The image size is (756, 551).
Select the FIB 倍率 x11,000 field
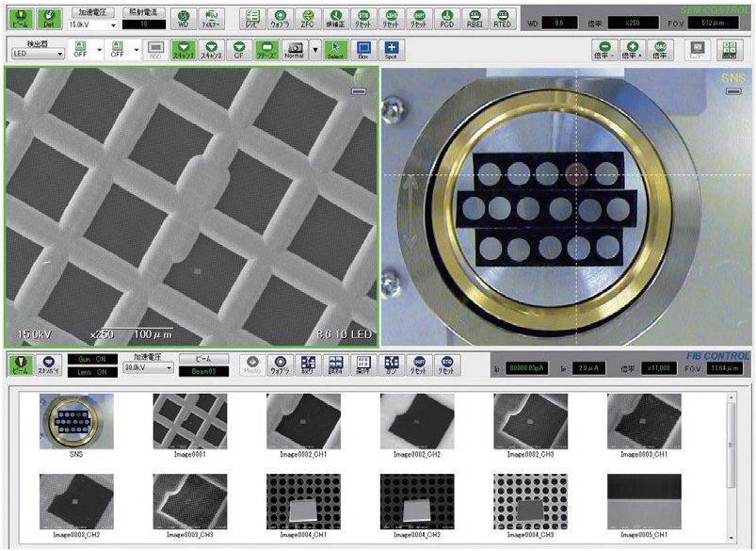click(x=659, y=368)
